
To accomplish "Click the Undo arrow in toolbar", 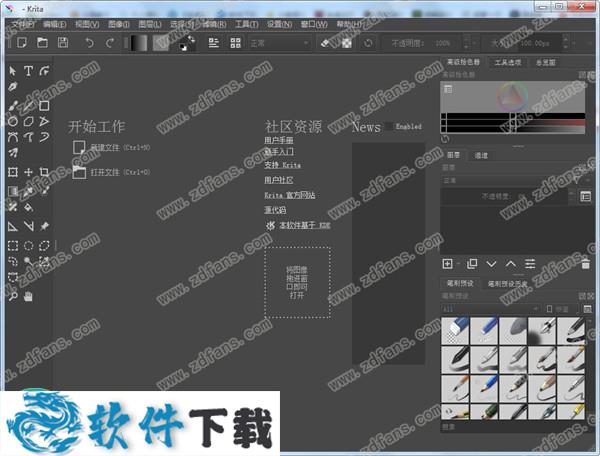I will (x=90, y=42).
